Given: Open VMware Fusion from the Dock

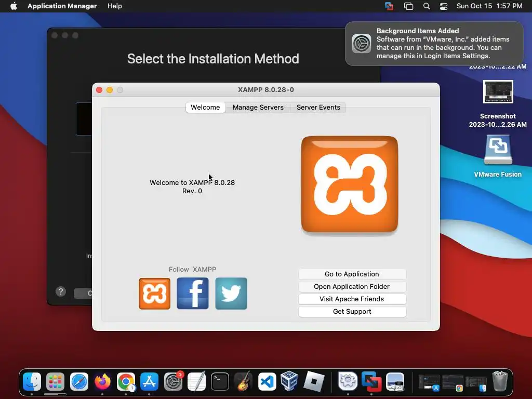Looking at the screenshot, I should pos(371,382).
